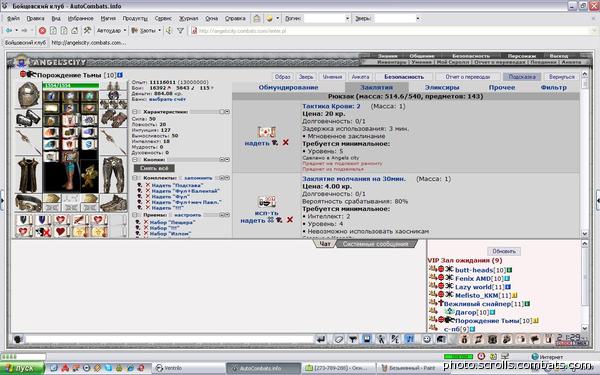Toggle checkbox next to Характеристики section
The image size is (600, 375).
coord(135,112)
